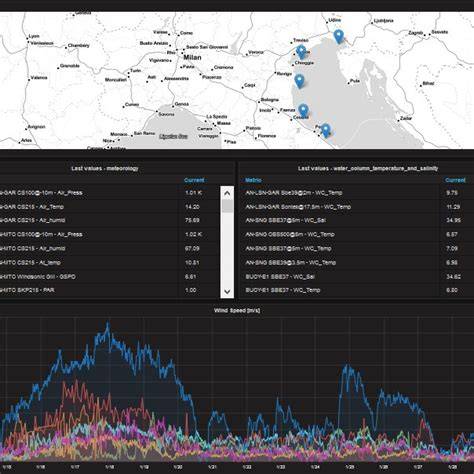Click the 'Avignon' label on the map
The width and height of the screenshot is (474, 474).
36,127
